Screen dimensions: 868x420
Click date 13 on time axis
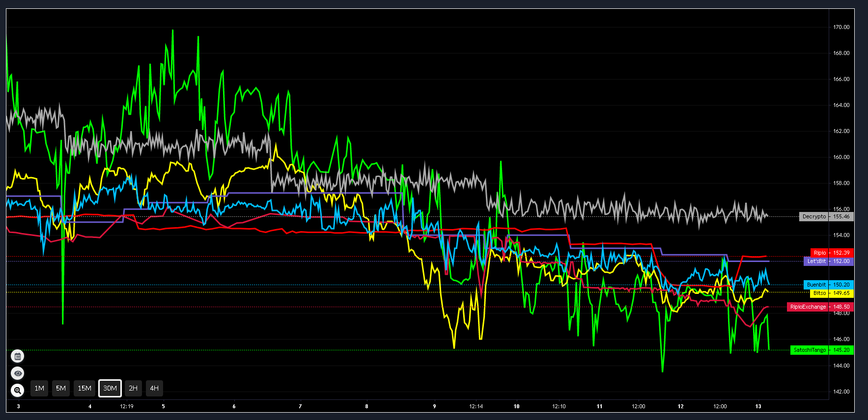tap(758, 406)
